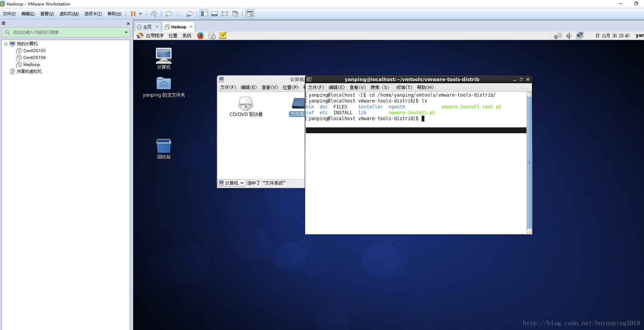Click the Revert to snapshot icon

pos(179,14)
